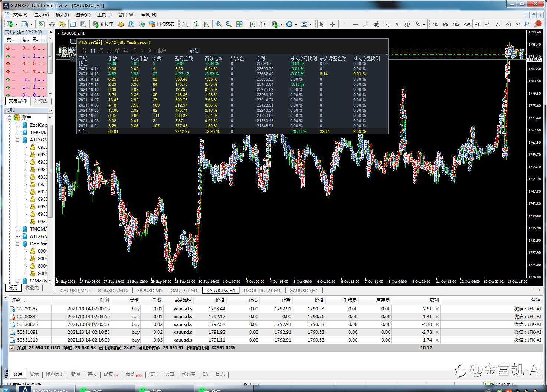Image resolution: width=547 pixels, height=392 pixels.
Task: Close order 50530587 with its x button
Action: pyautogui.click(x=437, y=309)
